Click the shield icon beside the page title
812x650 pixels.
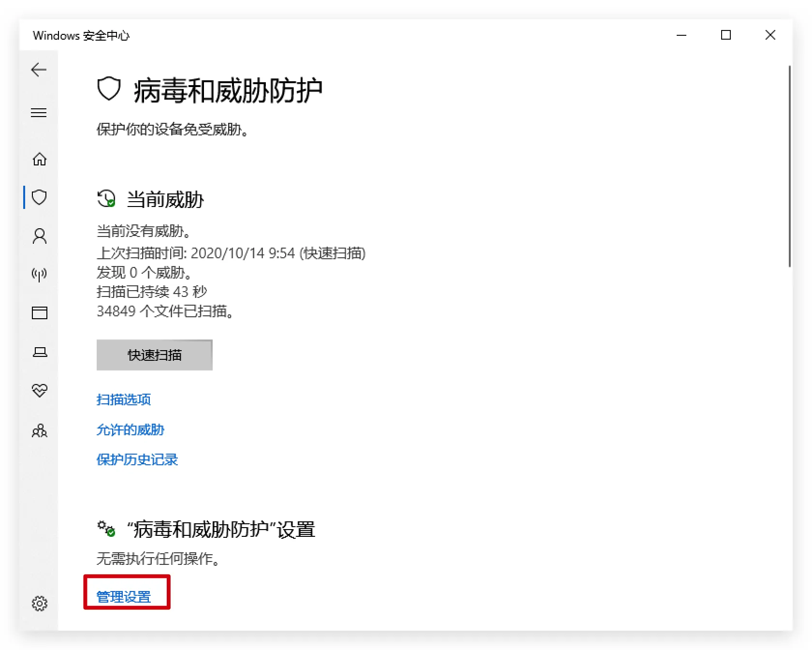(109, 89)
